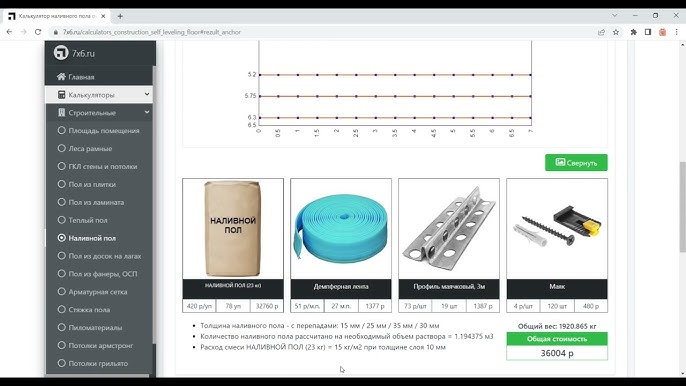Click the image icon inside the Свернуть button
Image resolution: width=686 pixels, height=386 pixels.
tap(560, 162)
